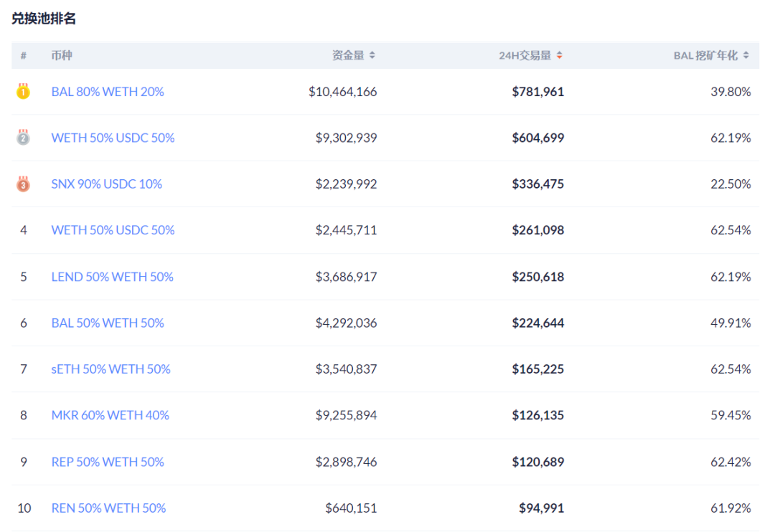
Task: Select the $9,302,939 liquidity value
Action: coord(346,138)
